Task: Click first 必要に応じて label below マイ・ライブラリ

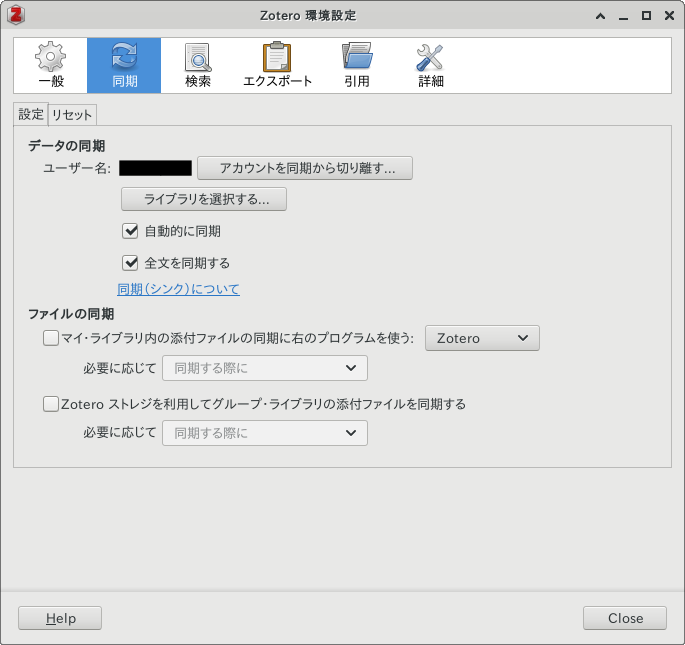Action: (x=120, y=368)
